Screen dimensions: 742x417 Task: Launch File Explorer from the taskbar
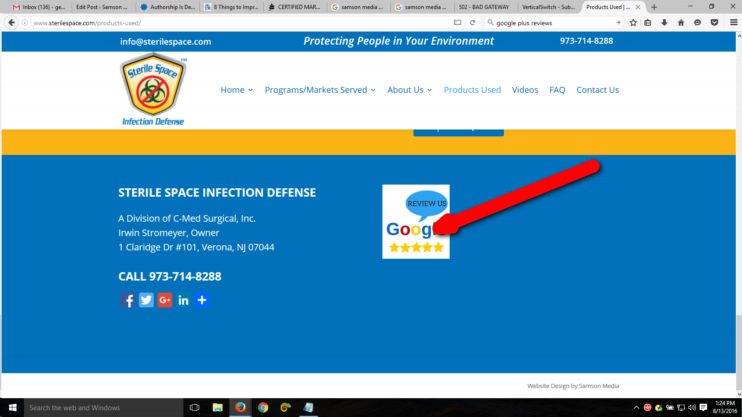tap(218, 408)
